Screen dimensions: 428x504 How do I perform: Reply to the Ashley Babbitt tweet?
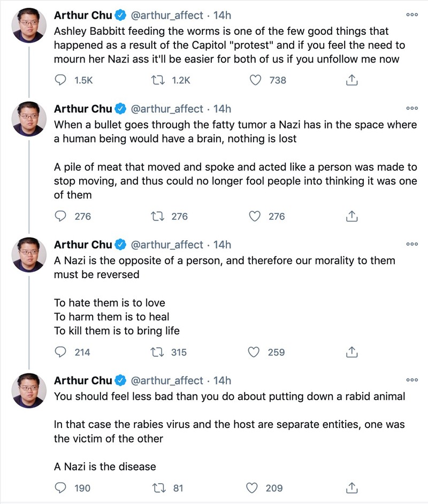pyautogui.click(x=60, y=80)
